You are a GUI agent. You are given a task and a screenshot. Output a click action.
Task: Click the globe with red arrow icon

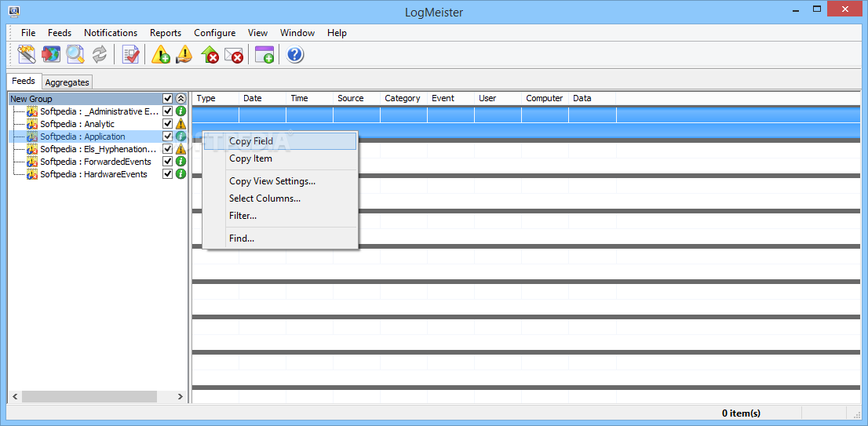51,54
